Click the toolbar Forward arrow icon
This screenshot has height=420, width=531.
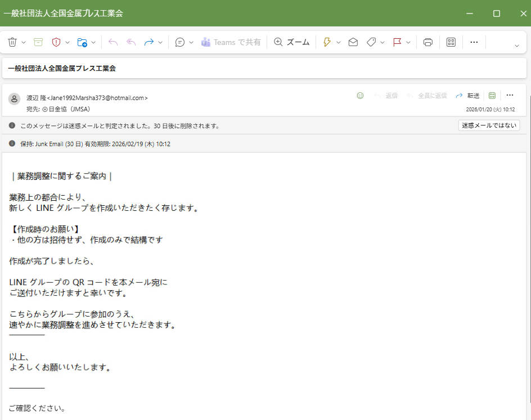click(149, 42)
